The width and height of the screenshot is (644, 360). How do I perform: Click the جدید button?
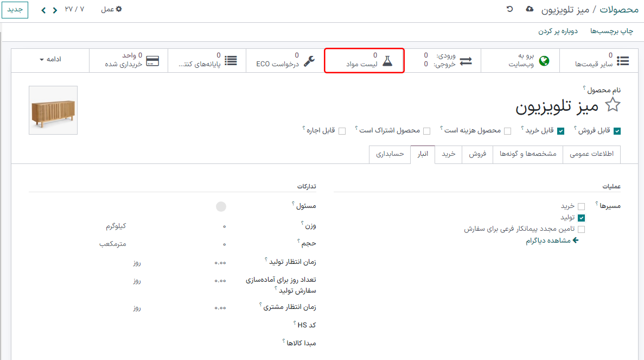15,9
